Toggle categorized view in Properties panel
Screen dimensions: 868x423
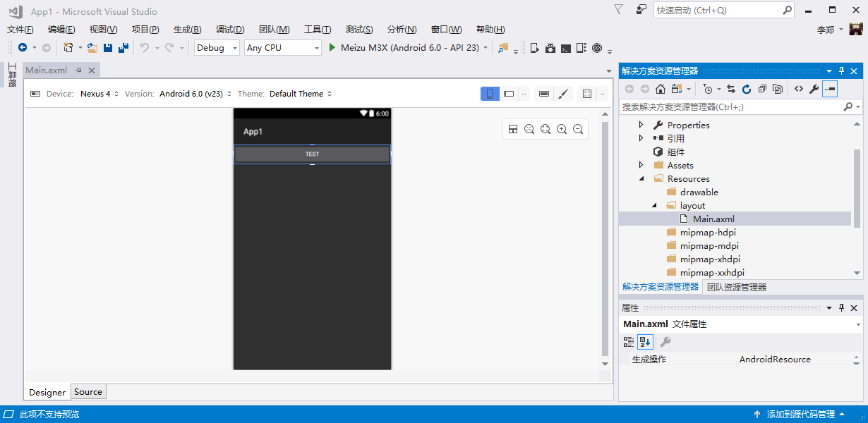point(628,342)
